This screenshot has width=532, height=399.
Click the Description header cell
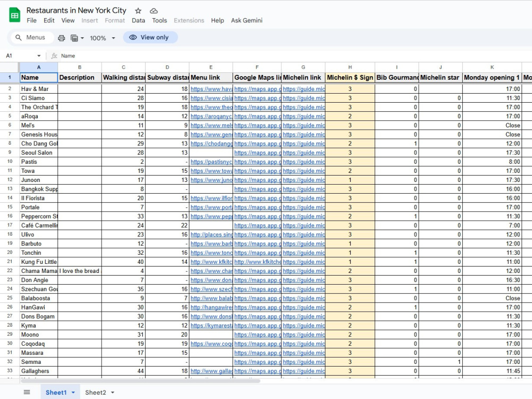[x=80, y=78]
